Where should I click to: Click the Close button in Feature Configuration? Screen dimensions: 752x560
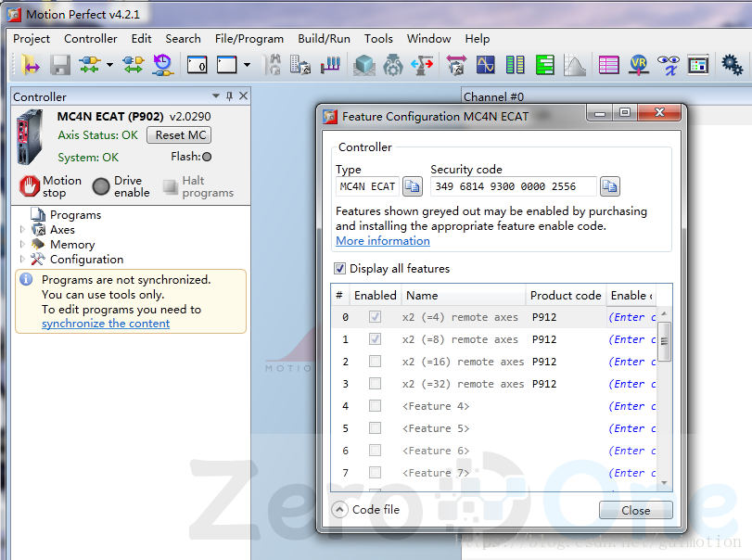(635, 510)
